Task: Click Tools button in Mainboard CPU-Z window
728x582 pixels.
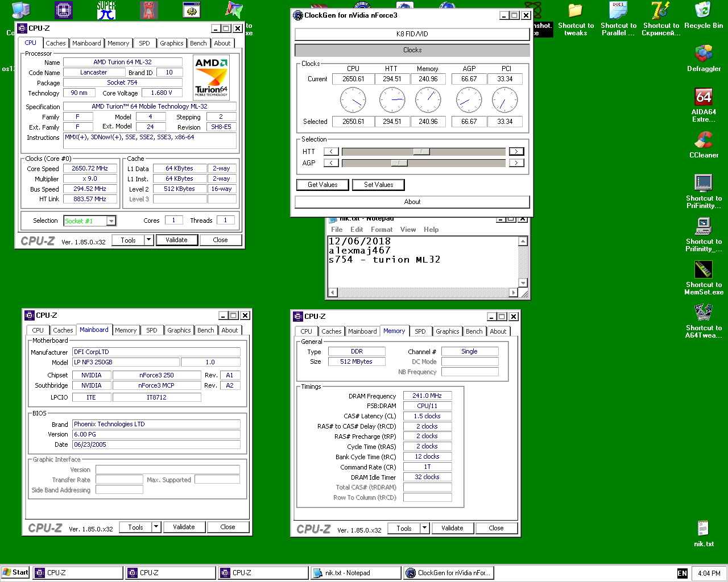Action: tap(135, 527)
